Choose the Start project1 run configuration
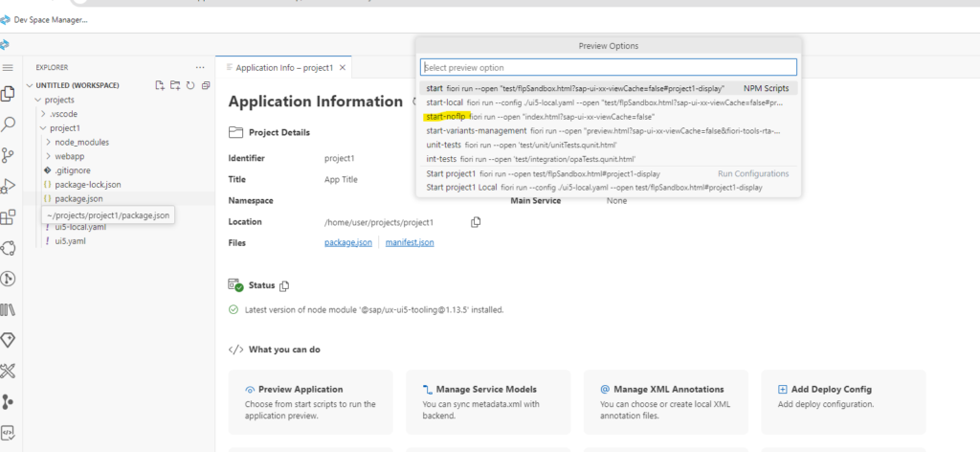 tap(609, 173)
